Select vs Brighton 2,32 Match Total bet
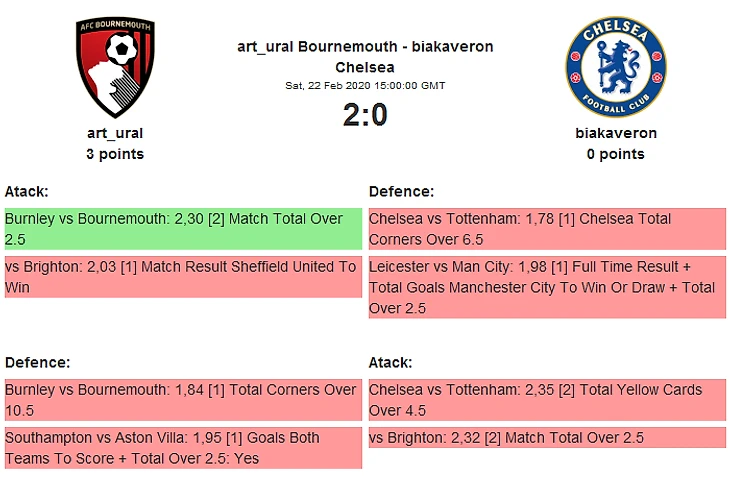The height and width of the screenshot is (480, 730). click(546, 438)
